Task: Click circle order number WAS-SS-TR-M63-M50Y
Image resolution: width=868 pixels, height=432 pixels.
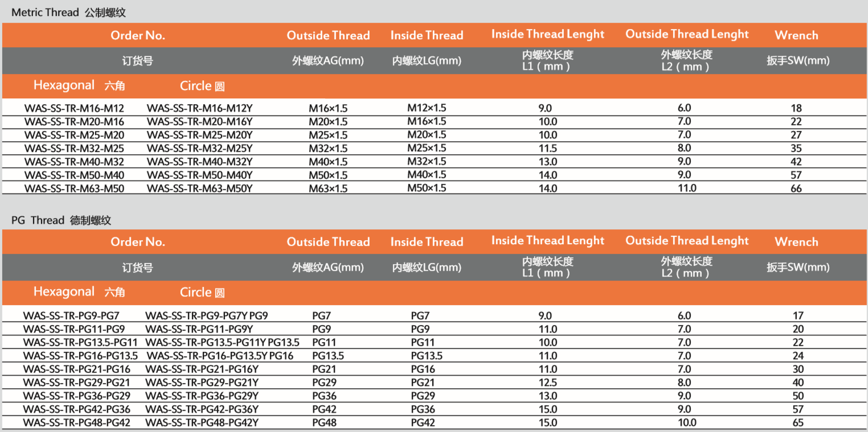Action: tap(199, 188)
